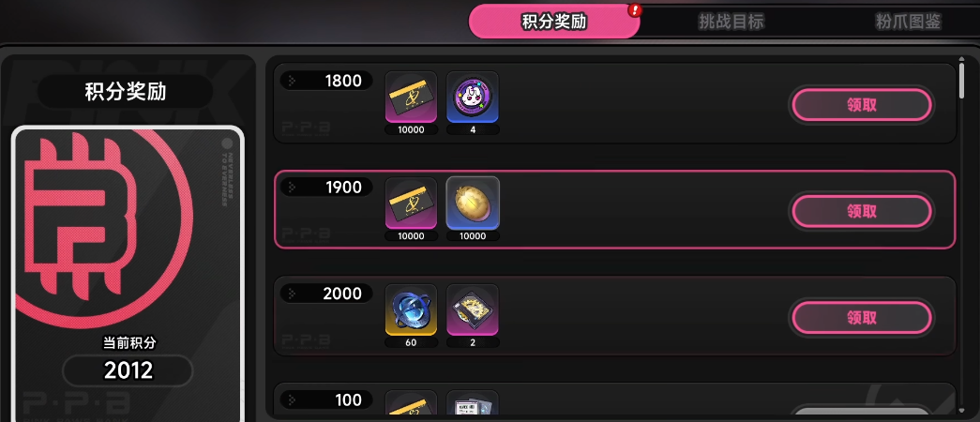Tap the blue planet orb reward icon

[x=411, y=309]
